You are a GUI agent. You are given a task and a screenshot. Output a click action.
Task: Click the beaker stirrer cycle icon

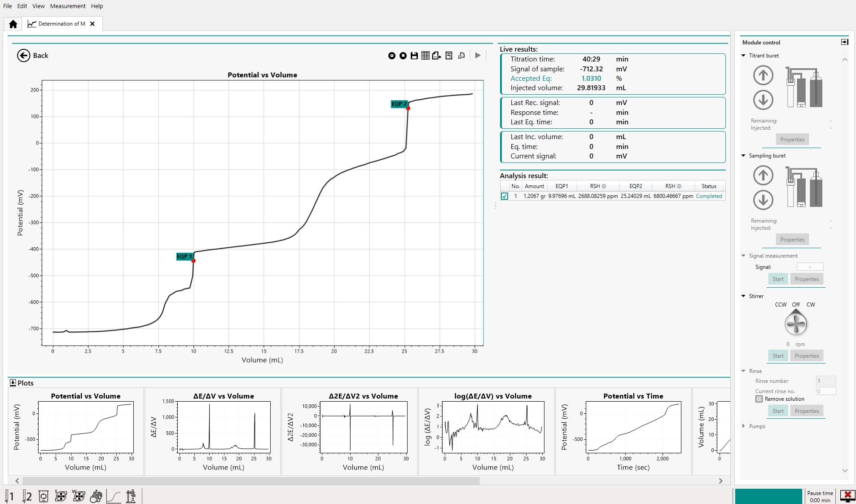[x=44, y=496]
